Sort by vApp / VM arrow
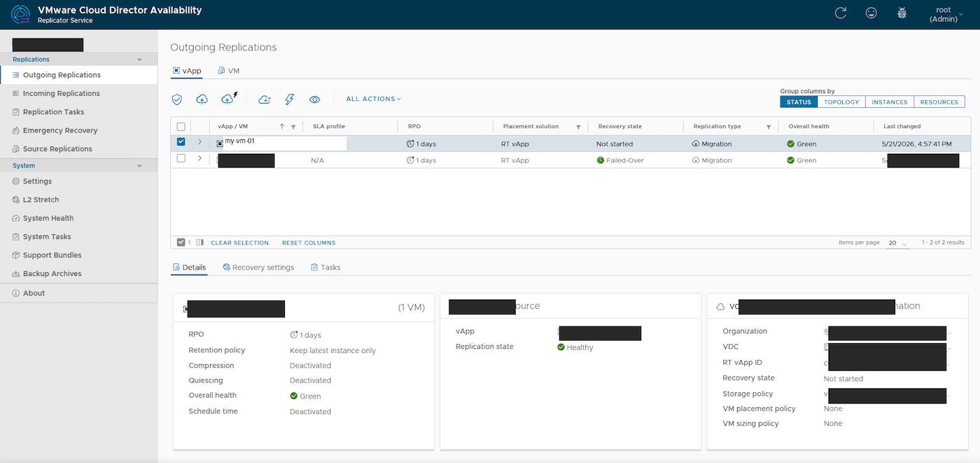Screen dimensions: 980x463 click(x=282, y=127)
